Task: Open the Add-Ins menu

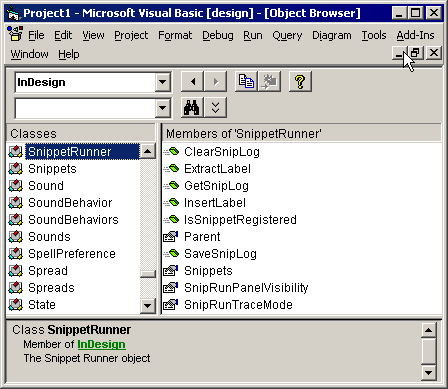Action: click(415, 35)
